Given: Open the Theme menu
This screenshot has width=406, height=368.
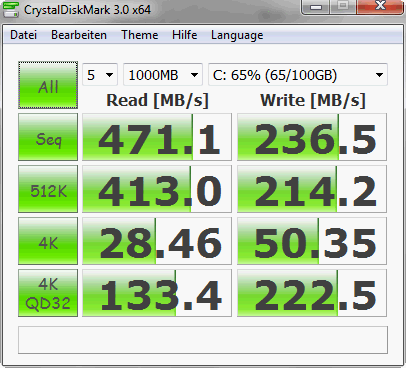Looking at the screenshot, I should 140,35.
